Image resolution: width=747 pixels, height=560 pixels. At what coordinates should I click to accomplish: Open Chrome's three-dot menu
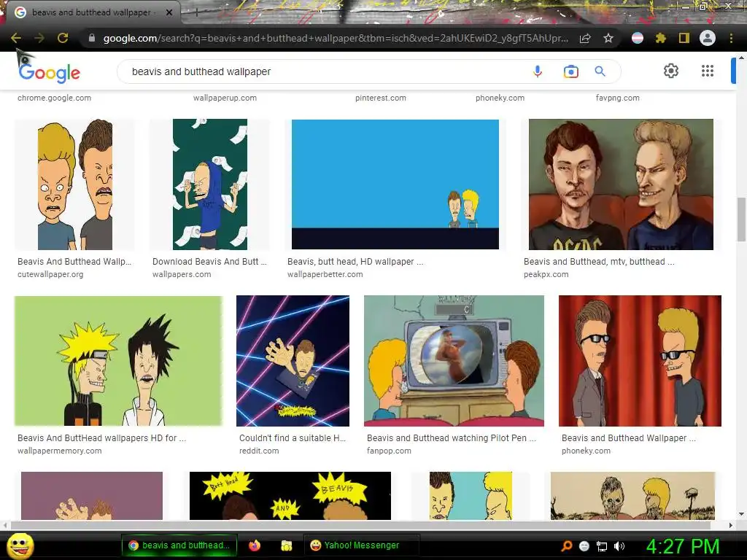click(x=731, y=38)
